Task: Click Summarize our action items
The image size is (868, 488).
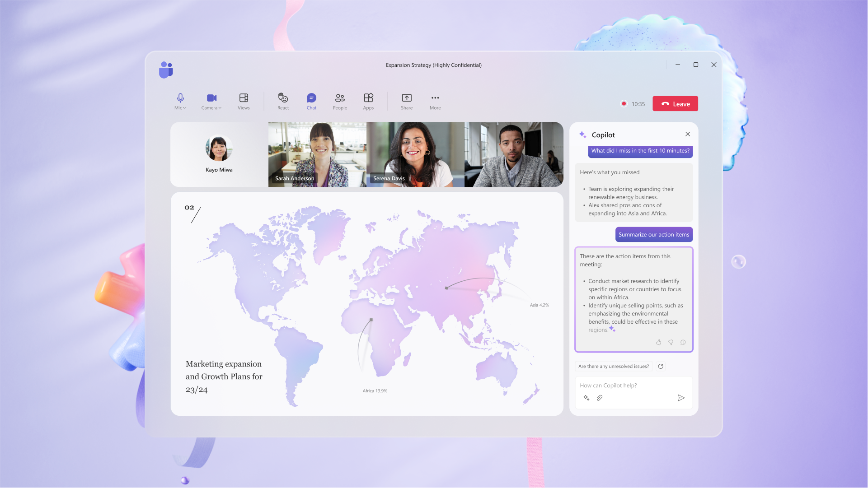Action: [653, 234]
